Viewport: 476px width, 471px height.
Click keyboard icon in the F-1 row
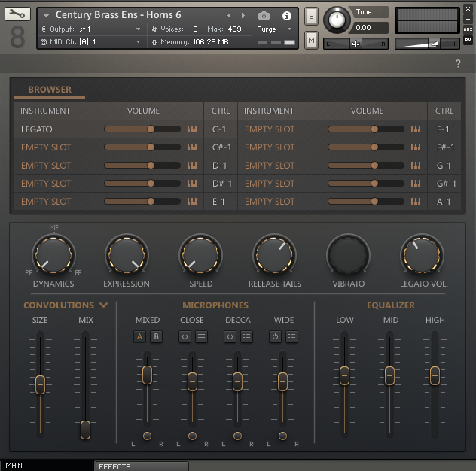[416, 129]
